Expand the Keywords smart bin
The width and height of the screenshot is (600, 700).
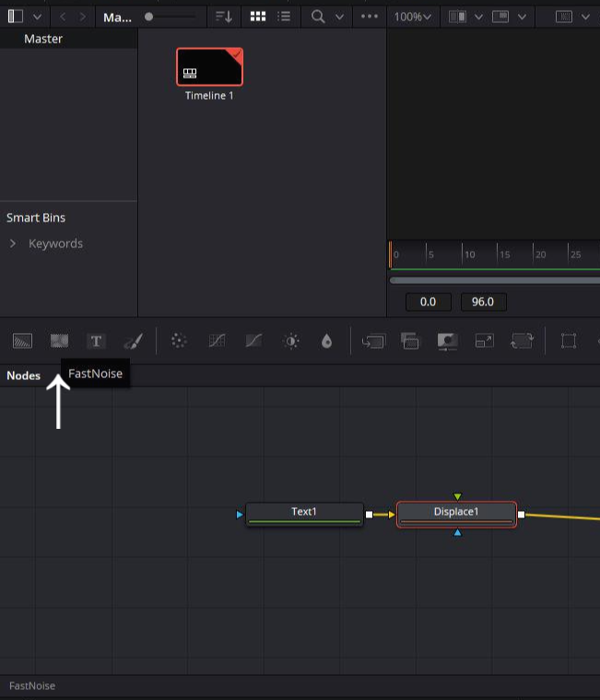[x=13, y=243]
